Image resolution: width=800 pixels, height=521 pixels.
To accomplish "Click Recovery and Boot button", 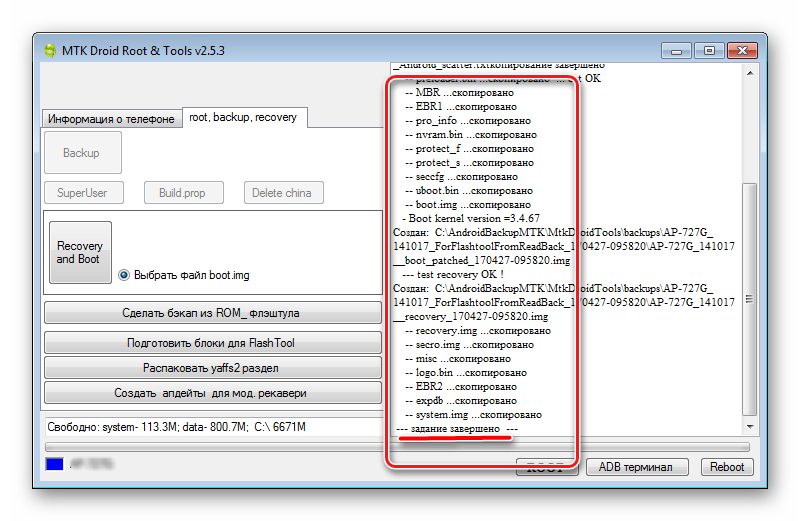I will pyautogui.click(x=80, y=252).
